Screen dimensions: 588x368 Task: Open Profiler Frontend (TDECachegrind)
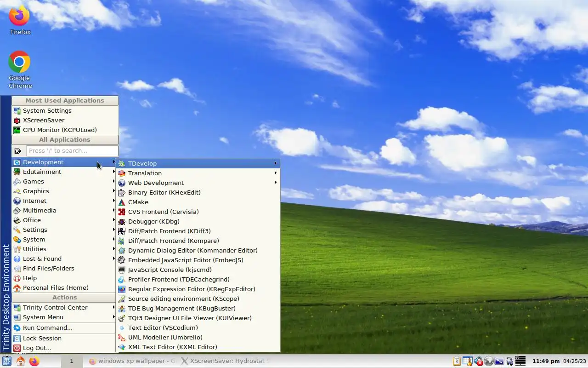click(198, 279)
